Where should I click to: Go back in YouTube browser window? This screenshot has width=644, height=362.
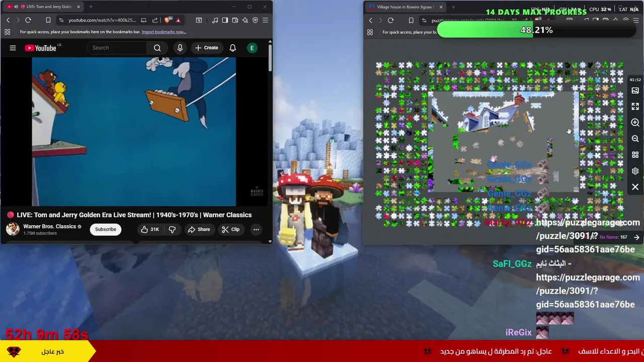(8, 20)
